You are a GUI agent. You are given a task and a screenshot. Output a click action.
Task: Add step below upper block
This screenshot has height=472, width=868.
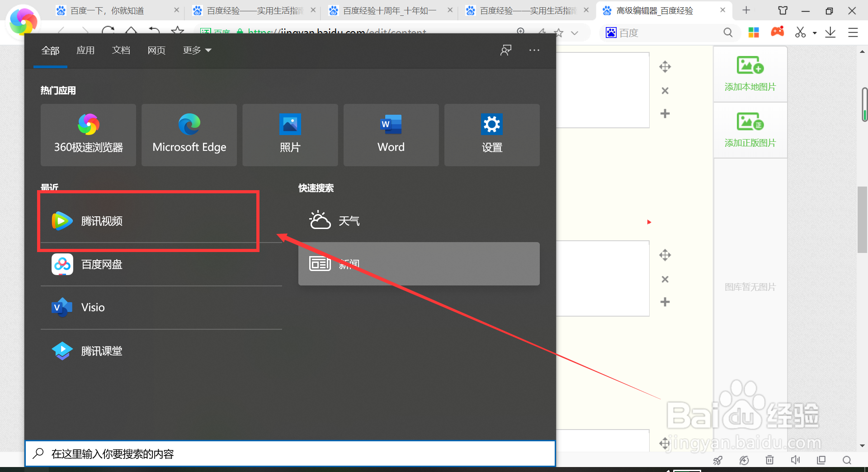click(665, 113)
